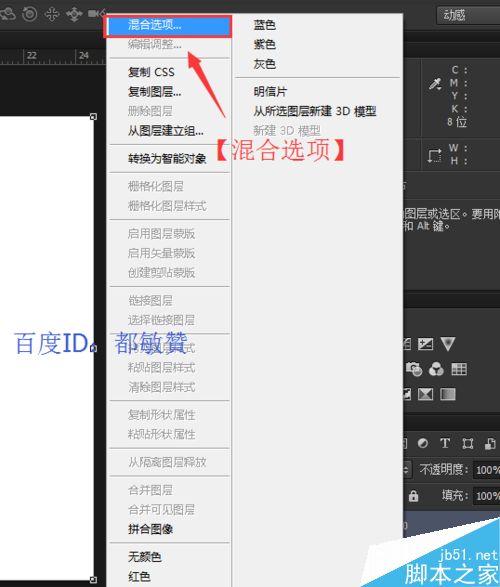The height and width of the screenshot is (587, 500).
Task: Open the 动感 workspace dropdown
Action: pos(468,15)
